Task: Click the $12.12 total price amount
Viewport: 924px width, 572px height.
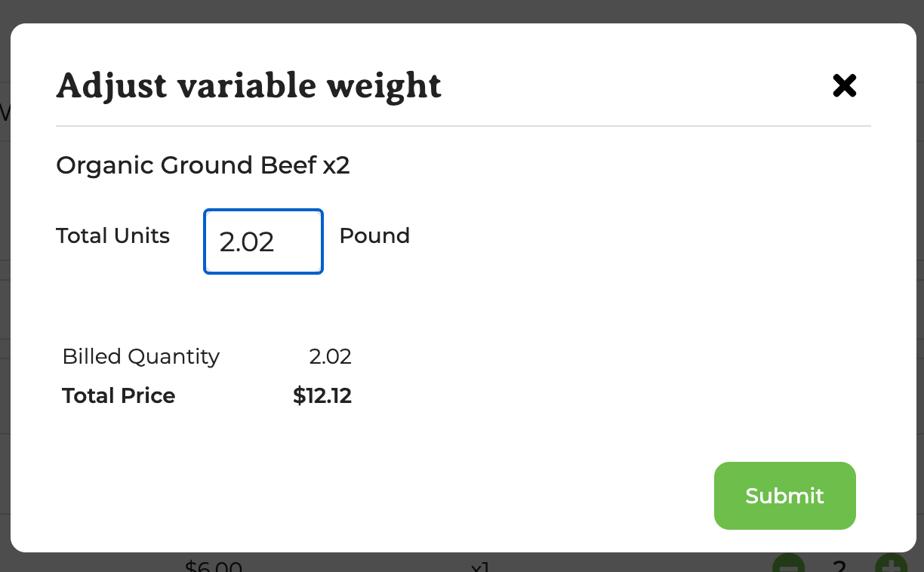Action: [322, 395]
